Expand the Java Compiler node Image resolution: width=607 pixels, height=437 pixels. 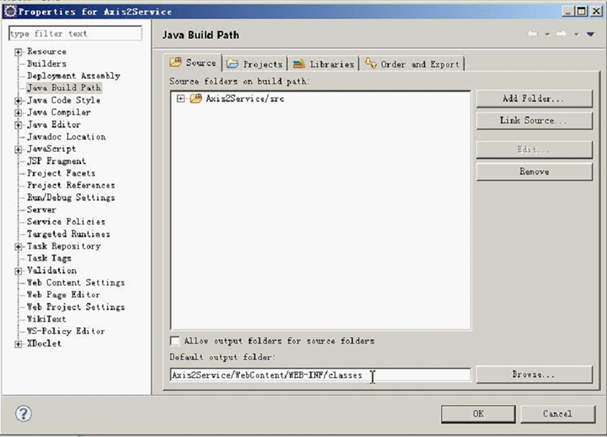[18, 113]
